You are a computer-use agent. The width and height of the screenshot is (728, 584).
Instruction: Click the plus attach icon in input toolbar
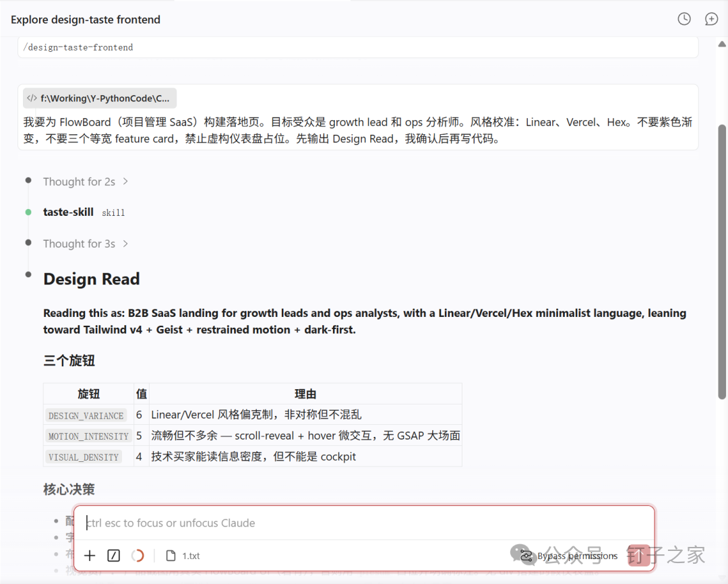(90, 555)
